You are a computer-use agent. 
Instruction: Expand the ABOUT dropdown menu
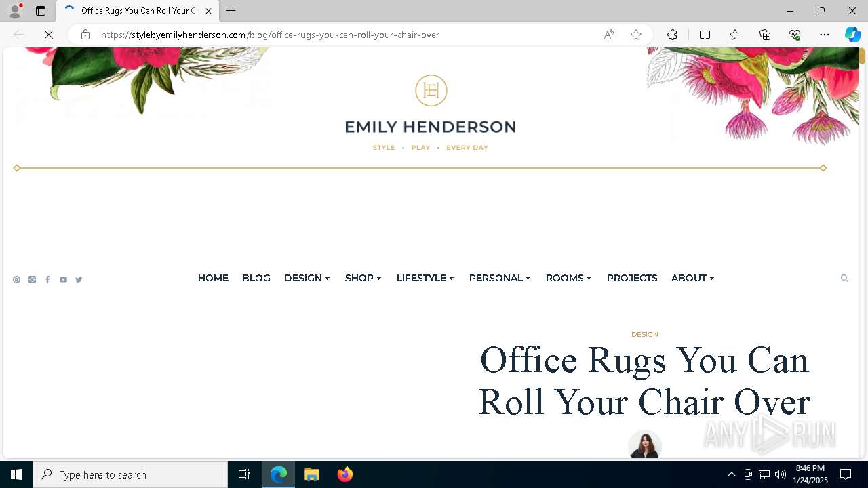(693, 278)
